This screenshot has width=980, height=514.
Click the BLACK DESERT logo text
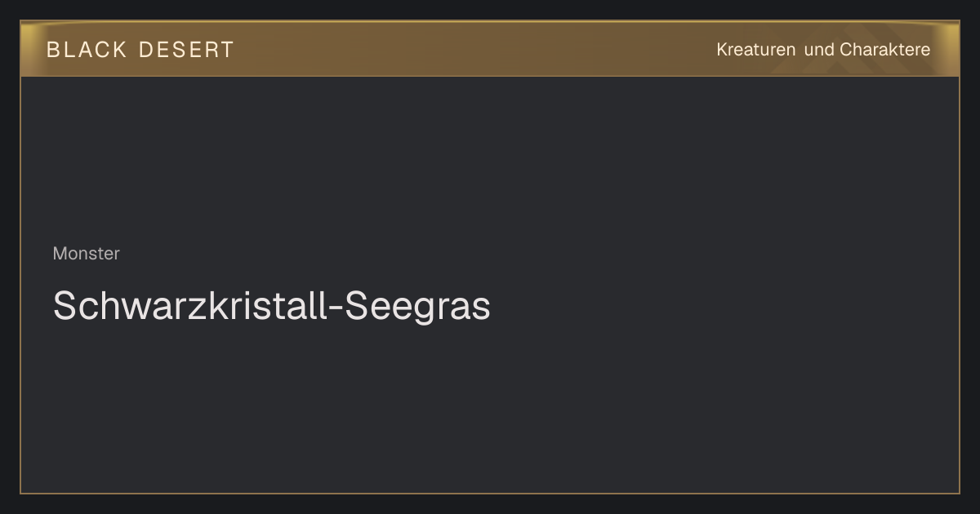coord(140,50)
